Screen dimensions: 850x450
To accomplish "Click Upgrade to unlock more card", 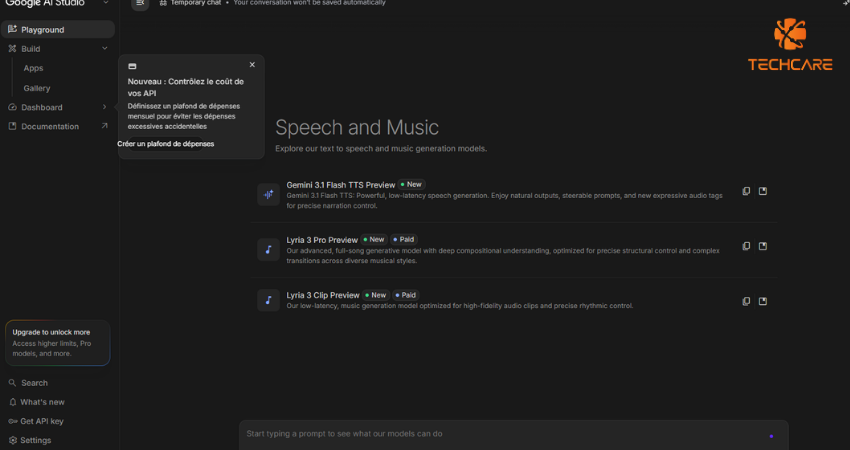I will pyautogui.click(x=57, y=343).
